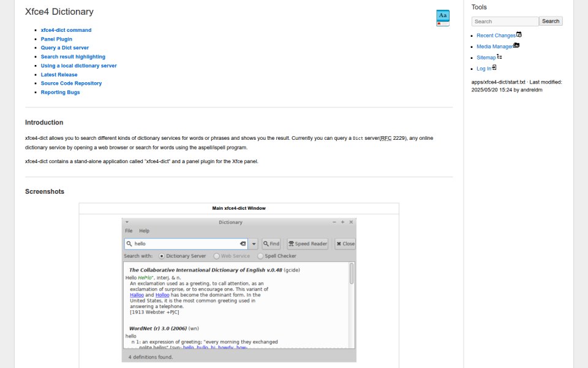Select the Web Service radio button
This screenshot has height=368, width=588.
pos(216,256)
